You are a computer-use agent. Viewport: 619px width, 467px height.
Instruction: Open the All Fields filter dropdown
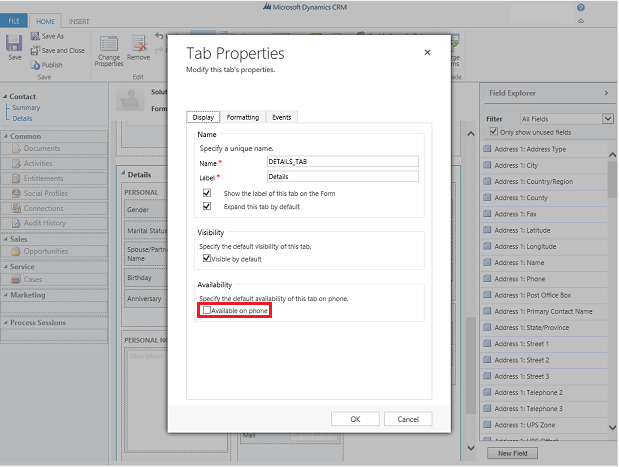click(608, 118)
